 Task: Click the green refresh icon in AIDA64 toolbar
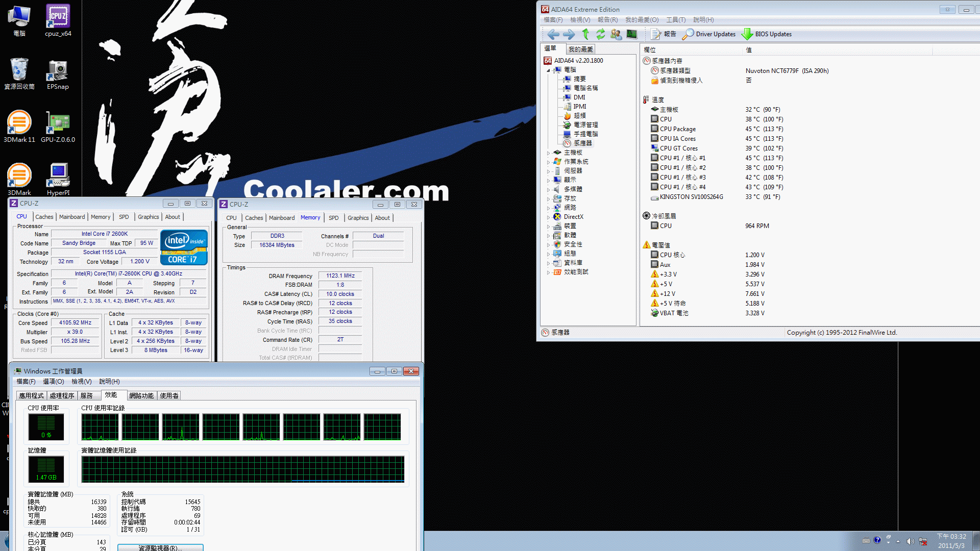pos(601,34)
